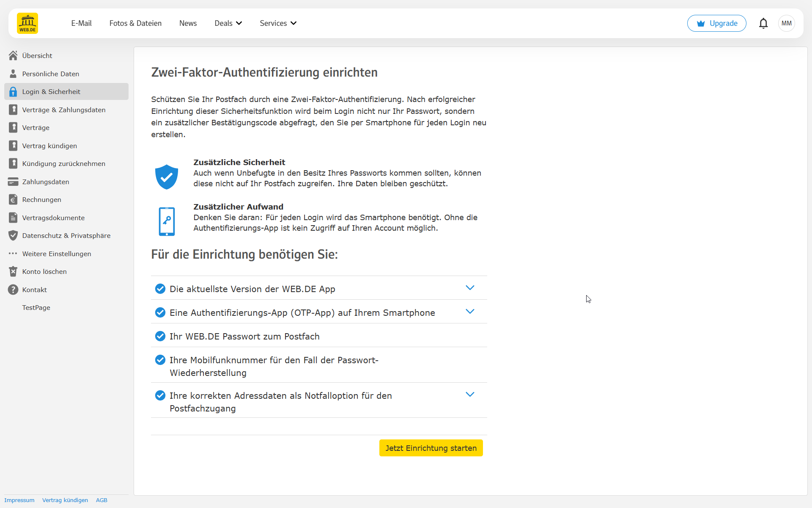Click Zahlungsdaten credit card icon
The width and height of the screenshot is (812, 508).
(x=13, y=182)
